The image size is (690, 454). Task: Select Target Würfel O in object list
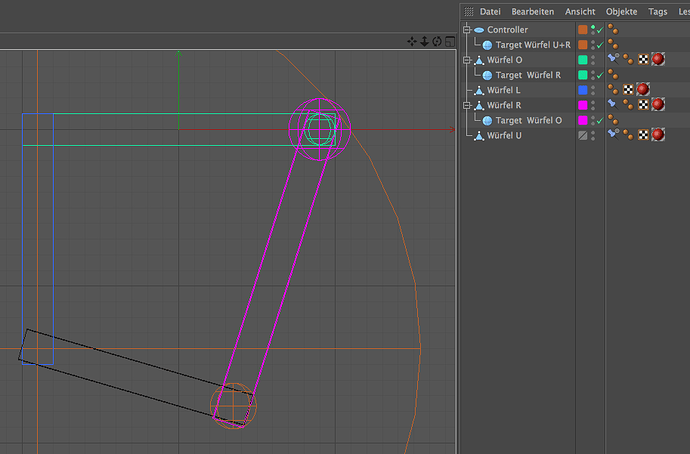(x=529, y=121)
